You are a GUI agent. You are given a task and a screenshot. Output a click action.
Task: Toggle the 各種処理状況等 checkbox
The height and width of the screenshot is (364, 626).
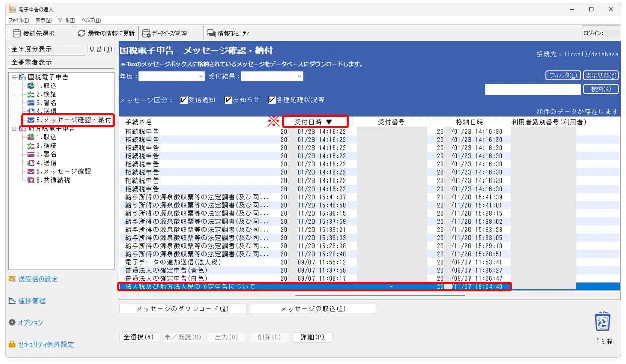coord(272,100)
